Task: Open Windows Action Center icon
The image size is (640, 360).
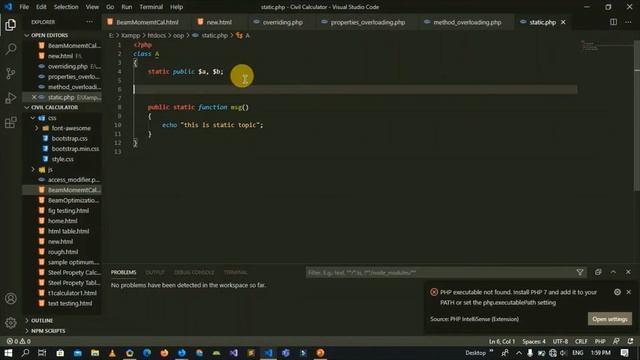Action: pos(624,353)
